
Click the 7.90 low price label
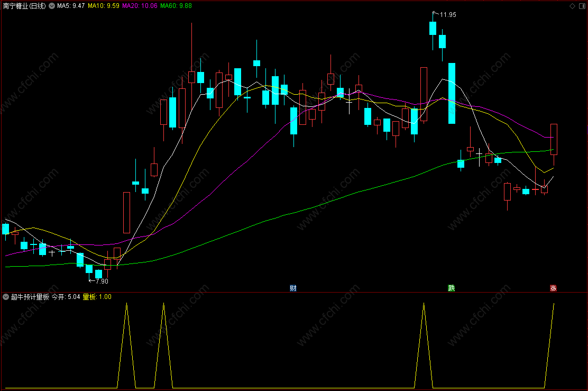click(102, 281)
